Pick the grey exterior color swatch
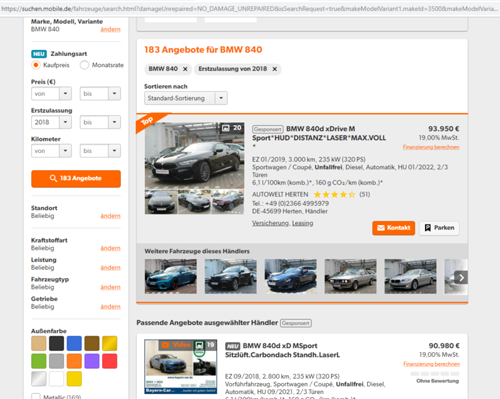500x399 pixels. [56, 361]
